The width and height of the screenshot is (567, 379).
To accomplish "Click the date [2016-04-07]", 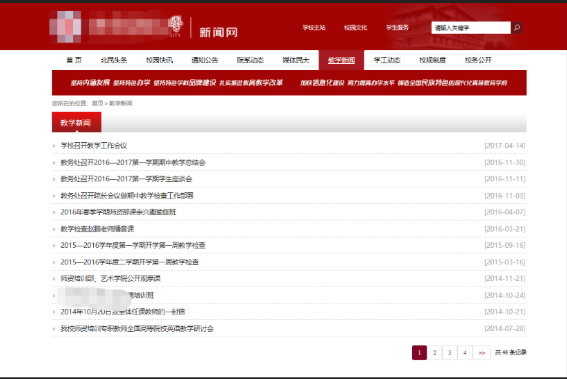I will pos(505,212).
